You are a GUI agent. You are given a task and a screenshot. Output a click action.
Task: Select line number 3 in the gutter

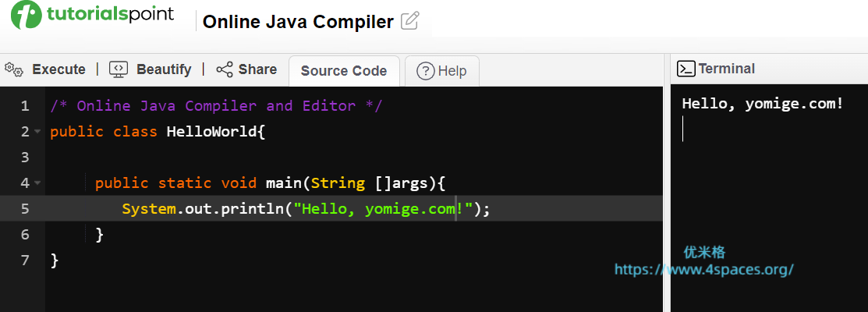coord(25,158)
